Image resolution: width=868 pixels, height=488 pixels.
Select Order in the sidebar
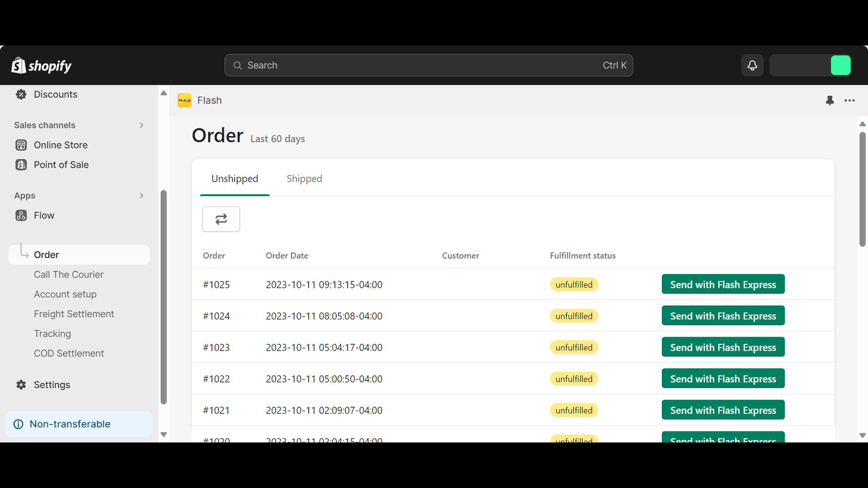pyautogui.click(x=79, y=255)
